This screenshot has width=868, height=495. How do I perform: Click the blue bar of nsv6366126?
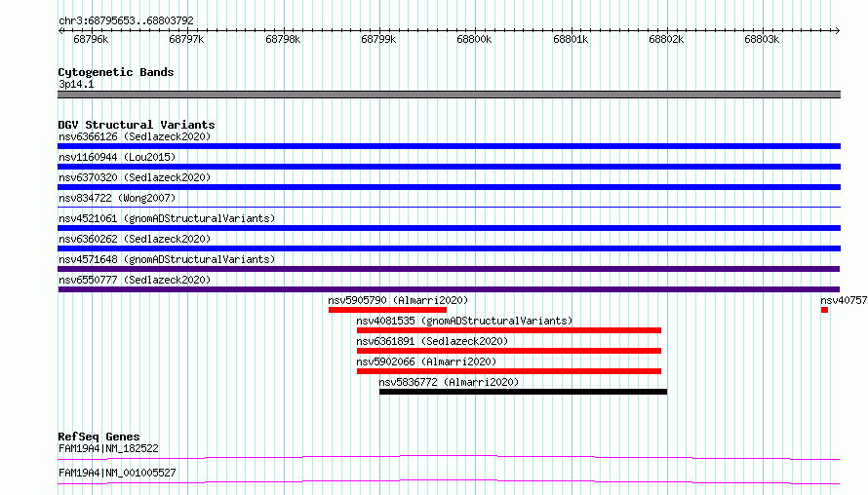449,146
